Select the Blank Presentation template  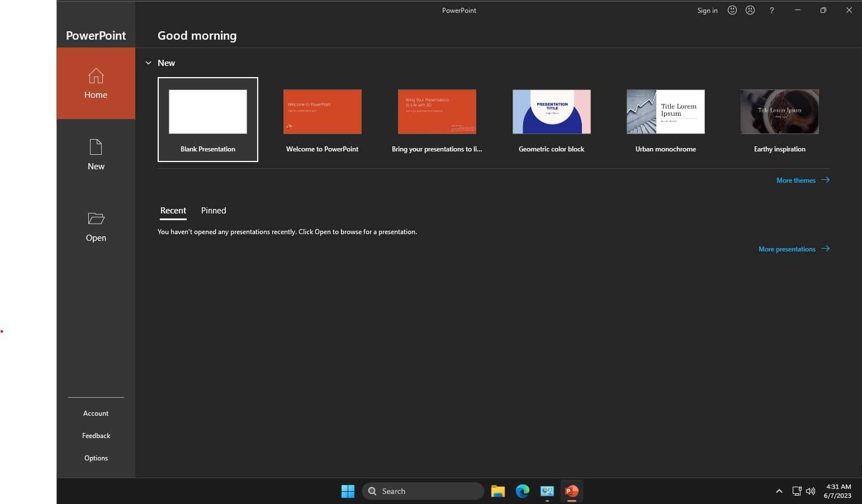[x=208, y=120]
